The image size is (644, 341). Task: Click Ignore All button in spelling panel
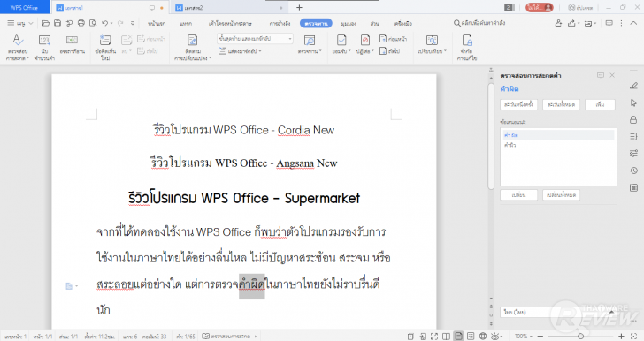click(x=561, y=104)
